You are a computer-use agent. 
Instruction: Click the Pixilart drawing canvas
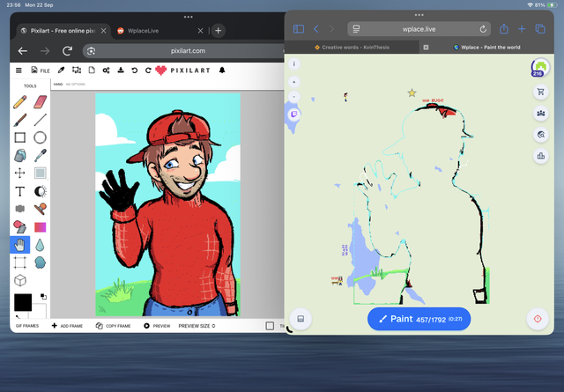click(167, 204)
